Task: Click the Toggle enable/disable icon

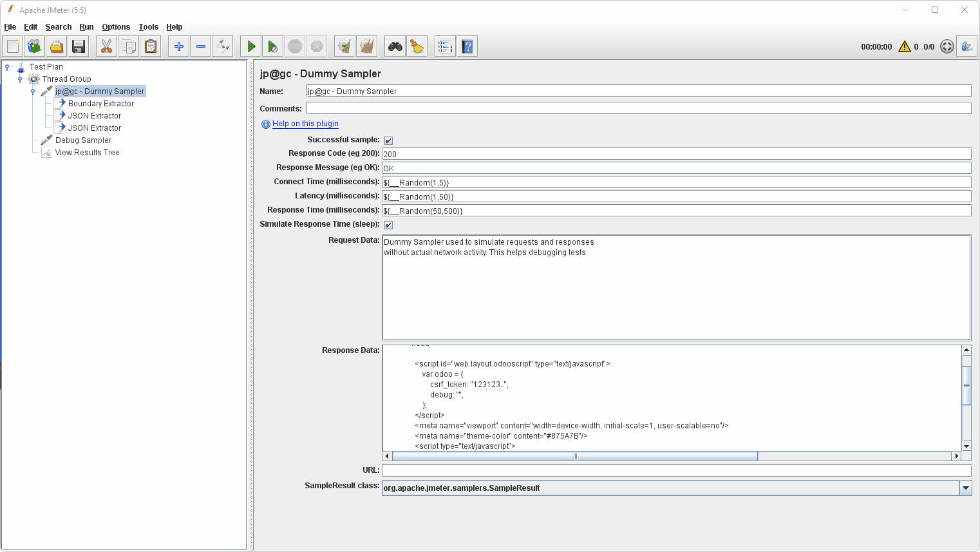Action: click(223, 46)
